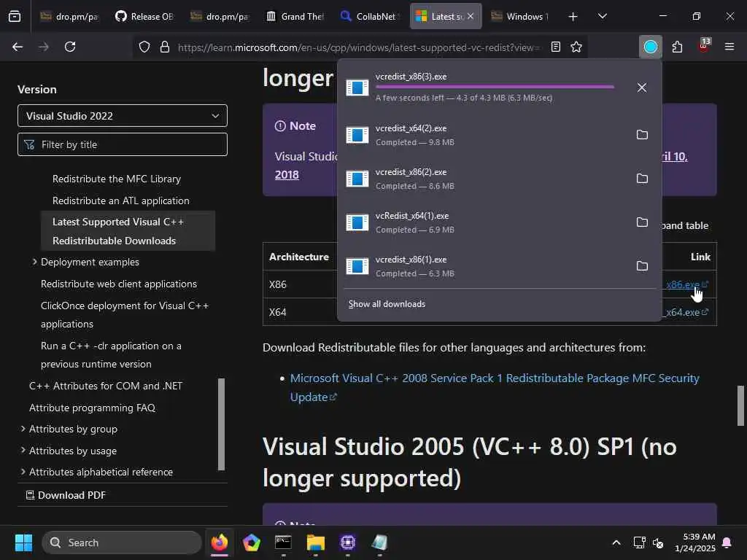Open the Visual Studio 2022 version dropdown
The height and width of the screenshot is (560, 747).
[123, 116]
